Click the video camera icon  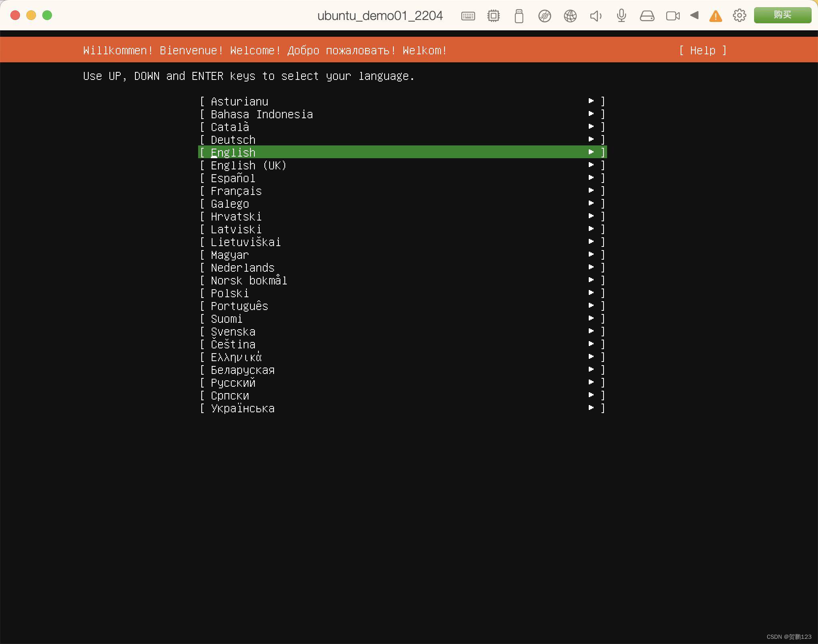coord(673,16)
